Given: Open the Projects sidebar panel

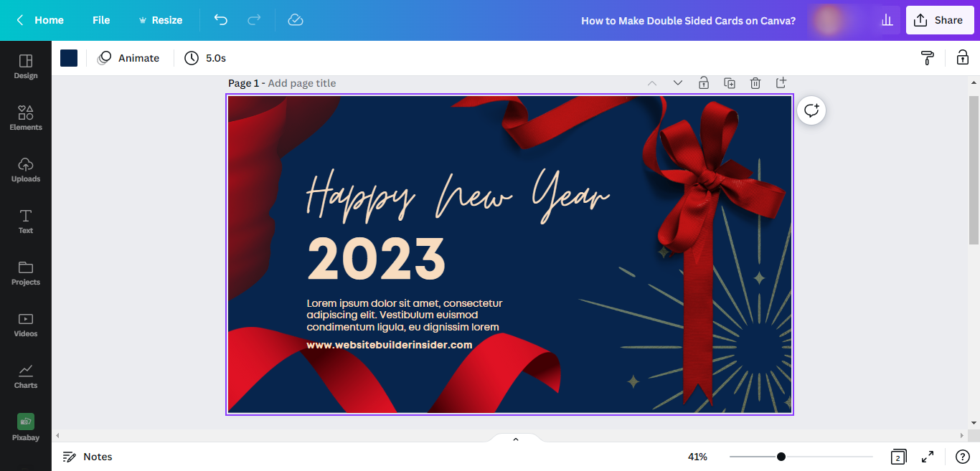Looking at the screenshot, I should (x=26, y=273).
